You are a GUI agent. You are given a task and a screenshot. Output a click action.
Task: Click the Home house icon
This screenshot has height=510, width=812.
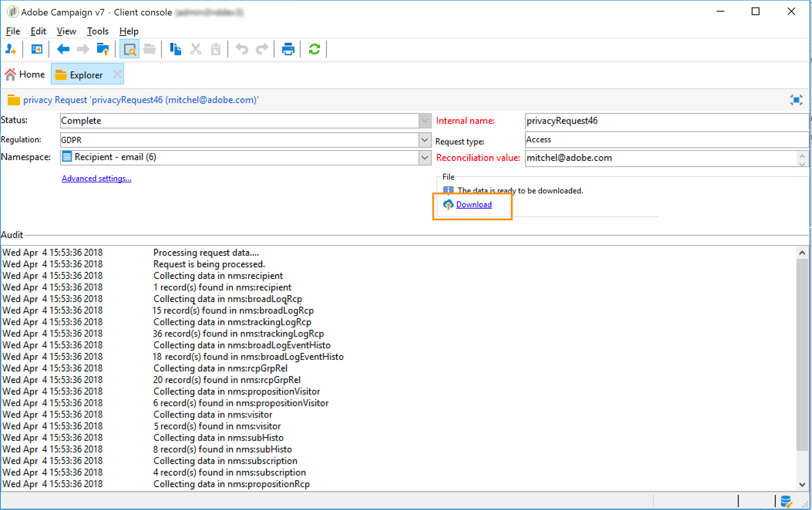click(10, 74)
